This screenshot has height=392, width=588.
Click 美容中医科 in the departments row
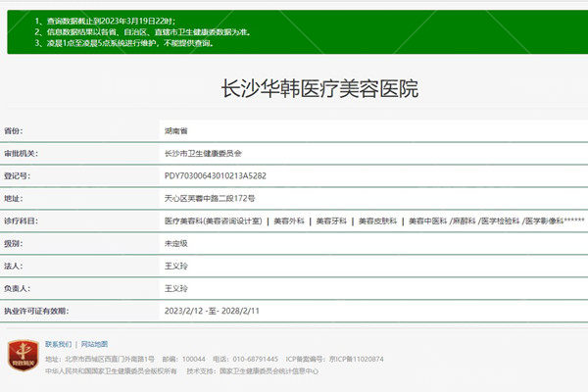pos(428,220)
